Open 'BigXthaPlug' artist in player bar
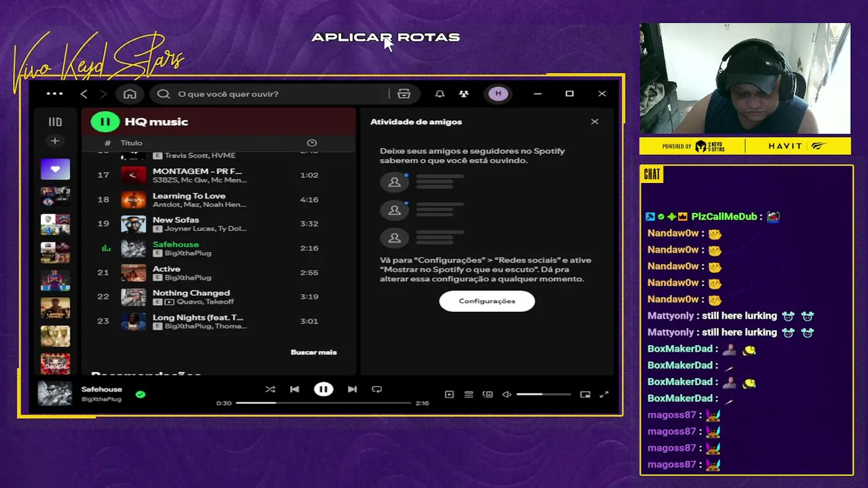868x488 pixels. (101, 399)
